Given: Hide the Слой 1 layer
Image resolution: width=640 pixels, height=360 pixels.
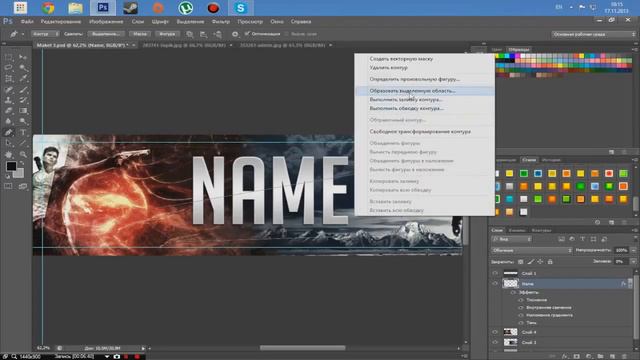Looking at the screenshot, I should pyautogui.click(x=495, y=273).
